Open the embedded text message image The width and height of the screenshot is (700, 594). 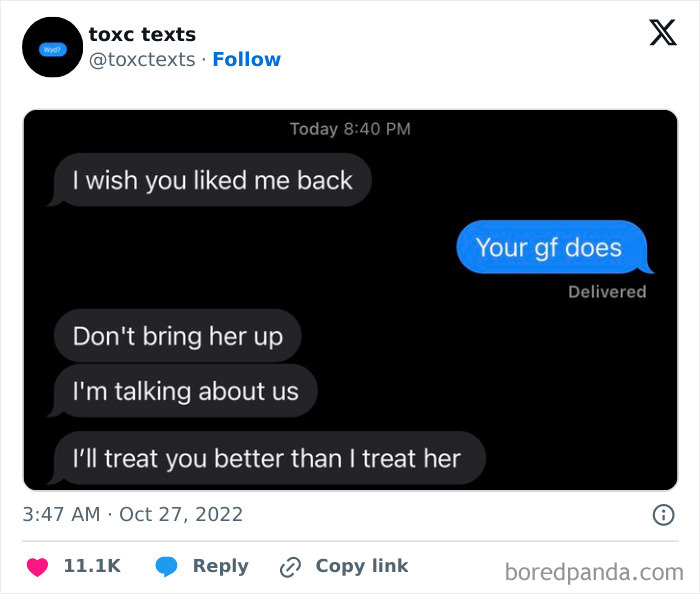pyautogui.click(x=350, y=300)
